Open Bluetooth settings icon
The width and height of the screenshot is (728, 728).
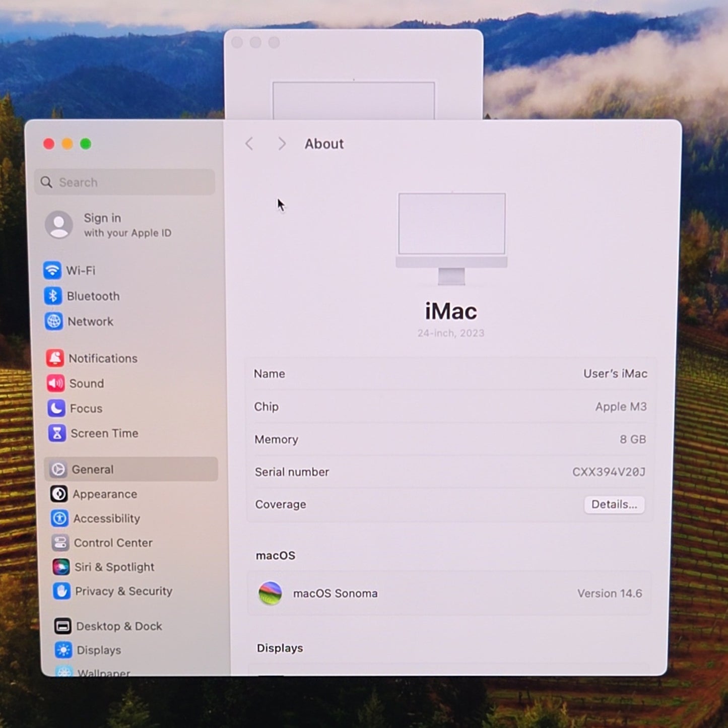(53, 296)
